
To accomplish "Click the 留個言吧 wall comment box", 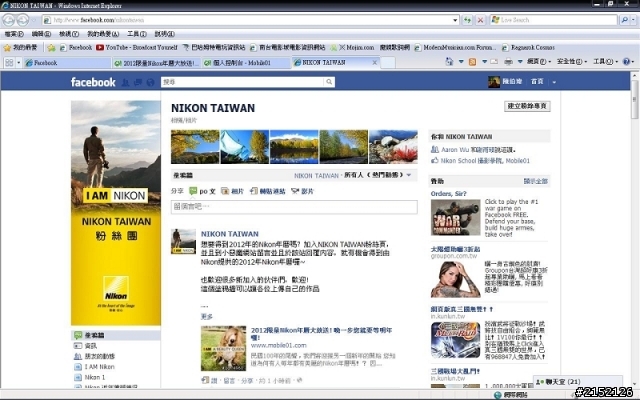I will [294, 207].
